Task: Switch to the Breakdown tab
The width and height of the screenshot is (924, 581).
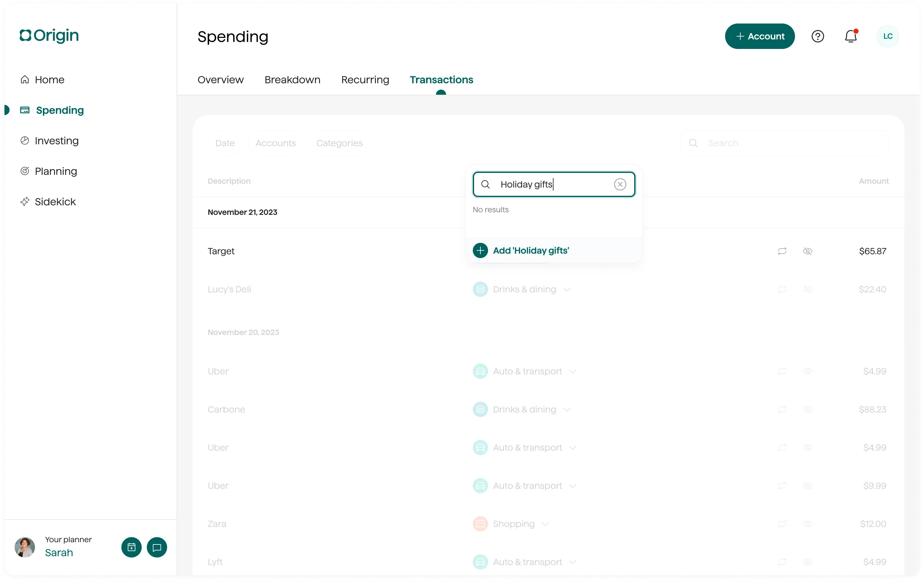Action: 292,79
